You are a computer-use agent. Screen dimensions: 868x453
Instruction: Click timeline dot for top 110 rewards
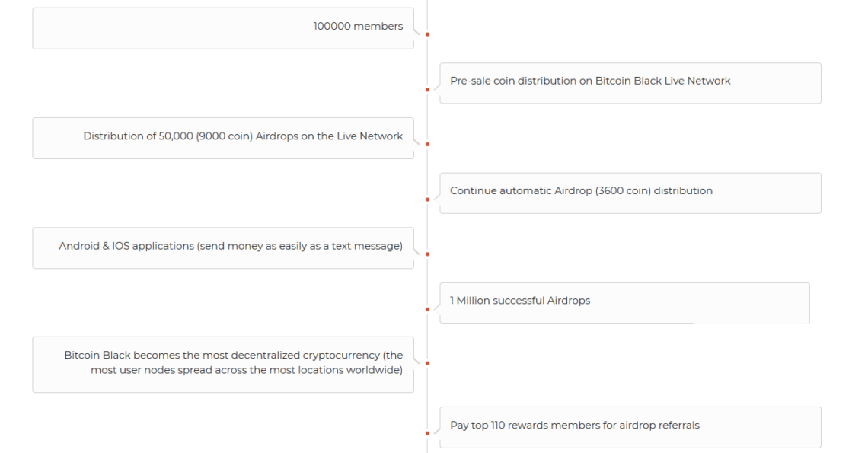[x=427, y=433]
